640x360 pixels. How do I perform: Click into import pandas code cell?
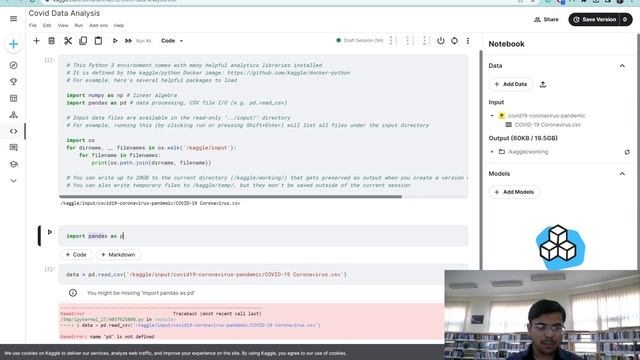(263, 236)
